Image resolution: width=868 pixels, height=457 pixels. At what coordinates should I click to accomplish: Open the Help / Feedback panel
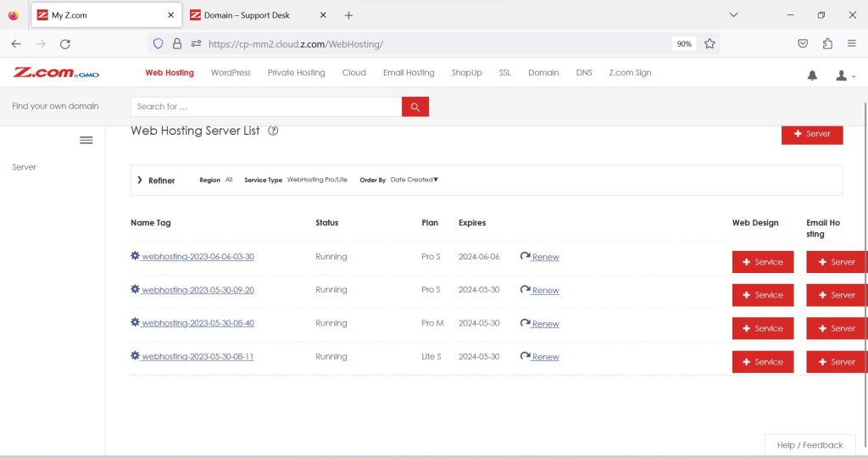(x=810, y=445)
